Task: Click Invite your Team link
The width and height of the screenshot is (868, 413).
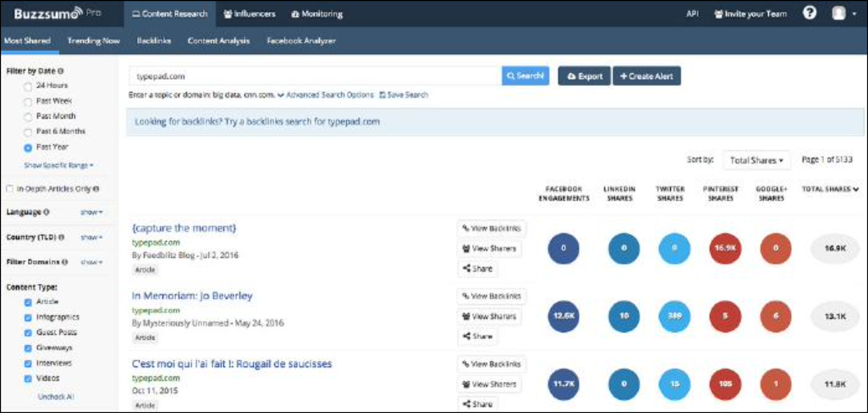Action: 750,14
